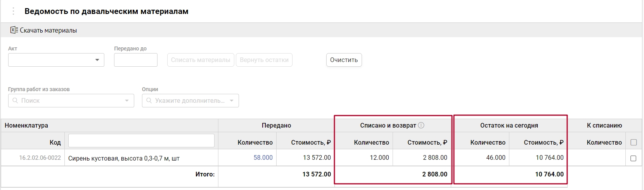
Task: Open the three-dot menu beside the title
Action: 13,11
